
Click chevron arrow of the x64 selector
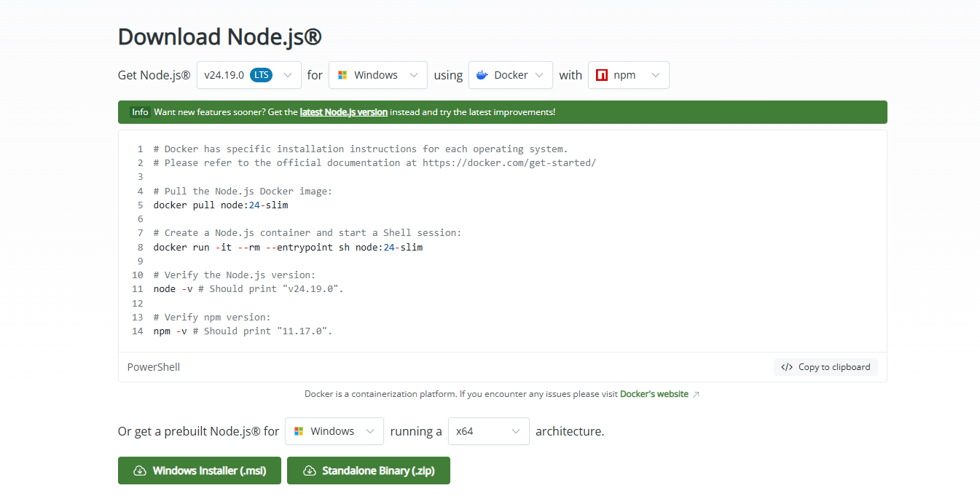click(516, 431)
